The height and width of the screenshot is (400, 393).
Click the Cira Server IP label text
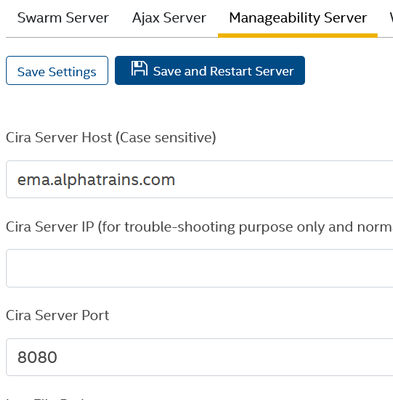[199, 227]
